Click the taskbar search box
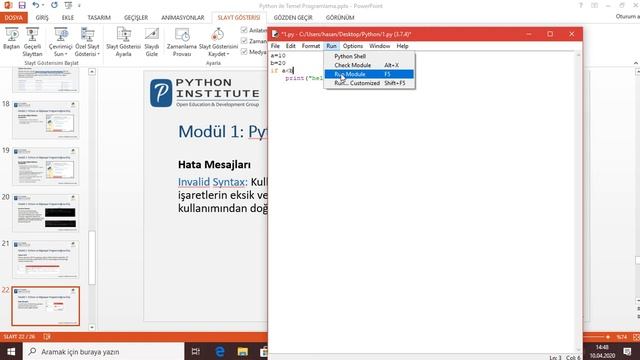Viewport: 640px width, 360px height. click(x=104, y=351)
